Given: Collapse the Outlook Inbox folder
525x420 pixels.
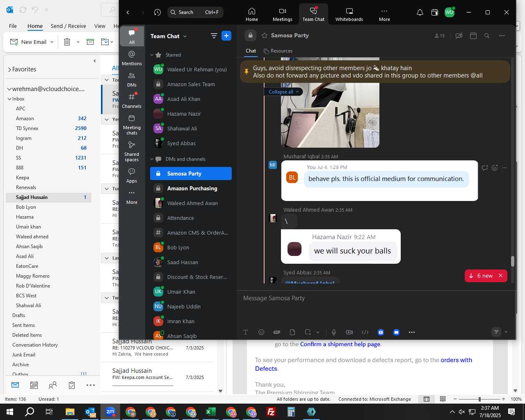Looking at the screenshot, I should tap(9, 99).
